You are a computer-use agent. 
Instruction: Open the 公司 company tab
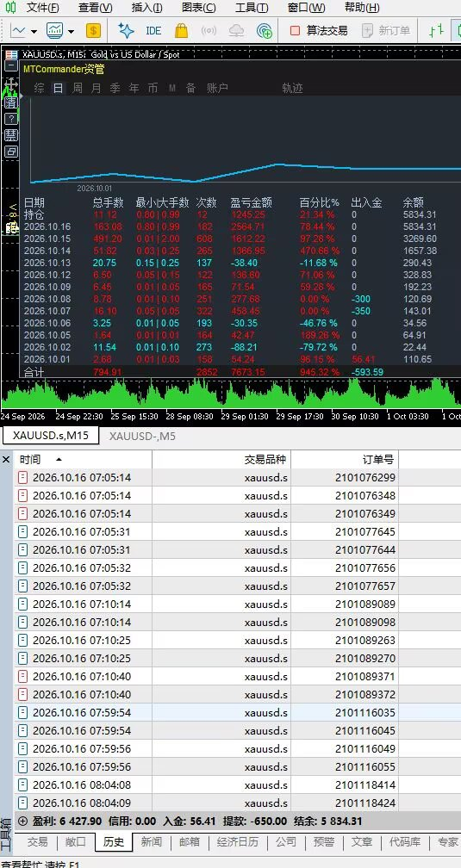pos(286,842)
